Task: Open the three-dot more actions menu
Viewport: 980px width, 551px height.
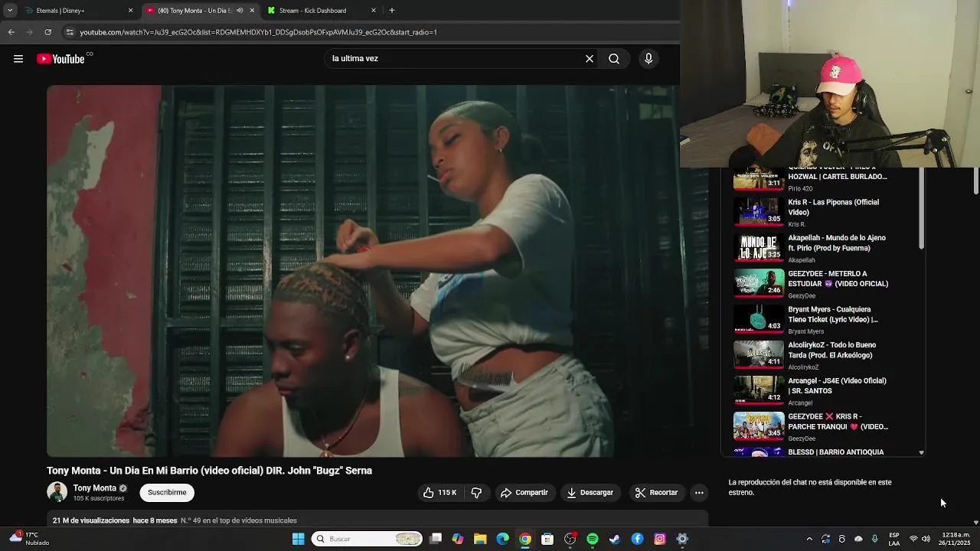Action: [699, 493]
